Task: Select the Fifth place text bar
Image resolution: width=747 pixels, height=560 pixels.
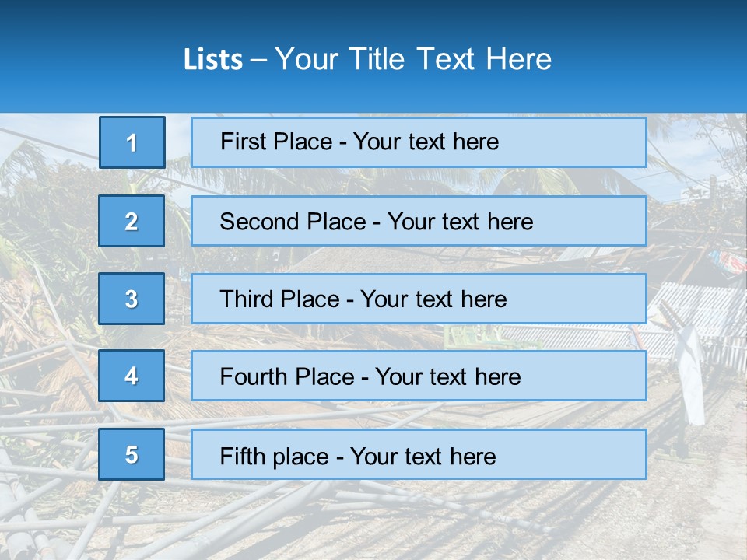Action: point(419,454)
